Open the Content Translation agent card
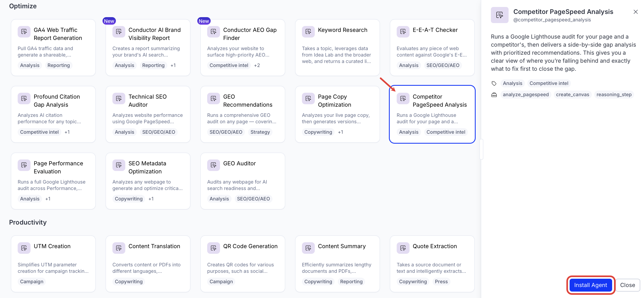The height and width of the screenshot is (298, 644). [148, 264]
